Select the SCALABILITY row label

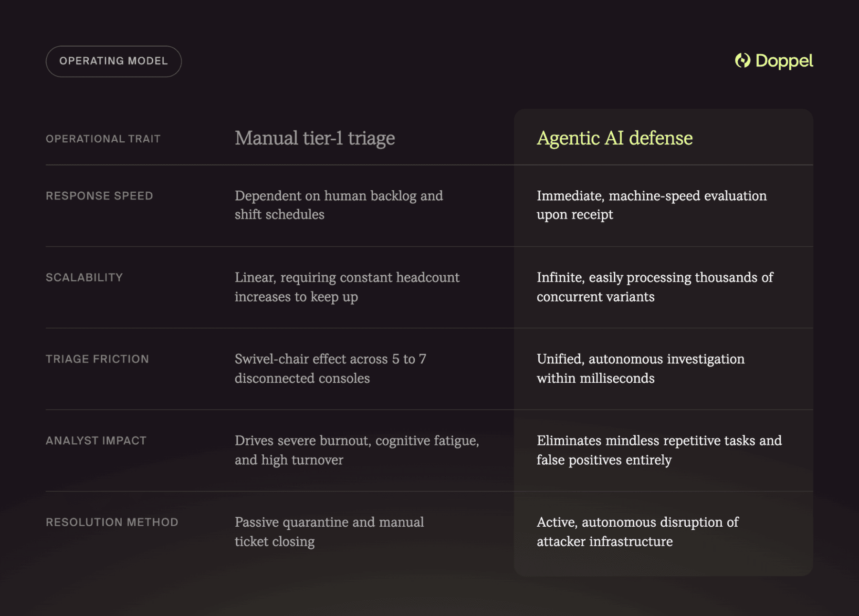point(84,277)
